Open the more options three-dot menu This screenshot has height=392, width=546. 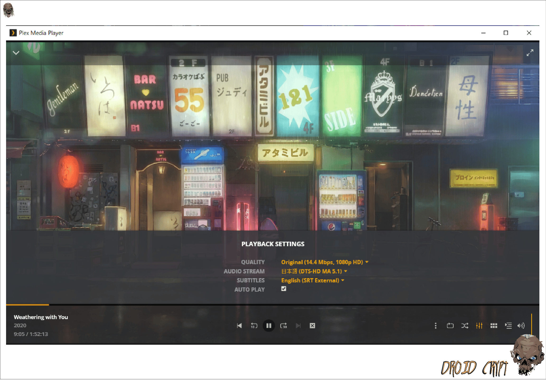point(436,326)
